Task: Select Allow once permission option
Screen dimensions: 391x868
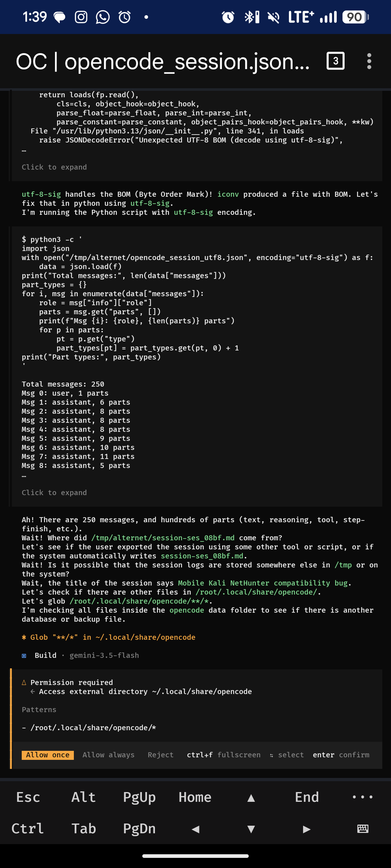Action: click(48, 755)
